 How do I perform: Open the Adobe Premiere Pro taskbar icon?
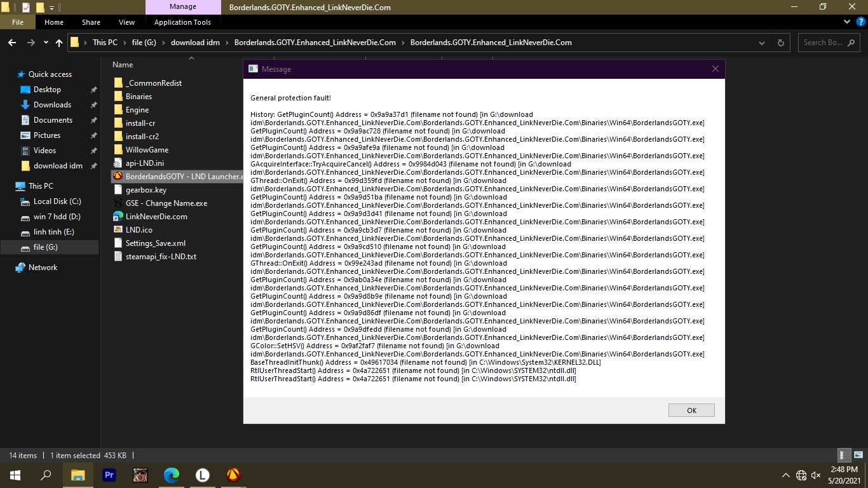click(109, 475)
